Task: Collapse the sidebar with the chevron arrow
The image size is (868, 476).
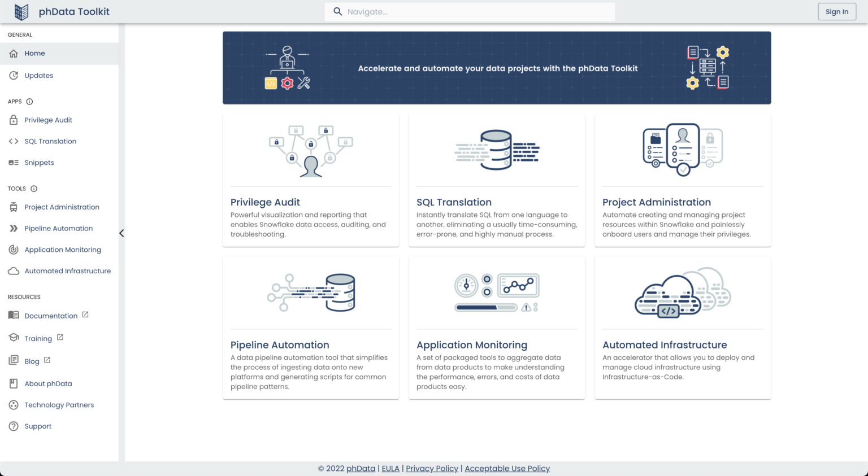Action: click(x=121, y=233)
